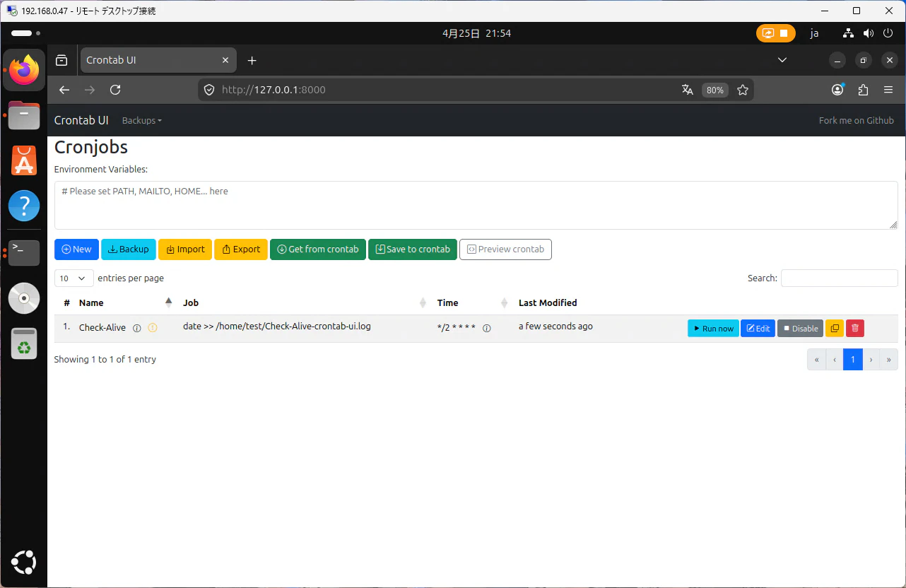The width and height of the screenshot is (906, 588).
Task: Click the 'a few seconds ago' cell
Action: [x=555, y=326]
